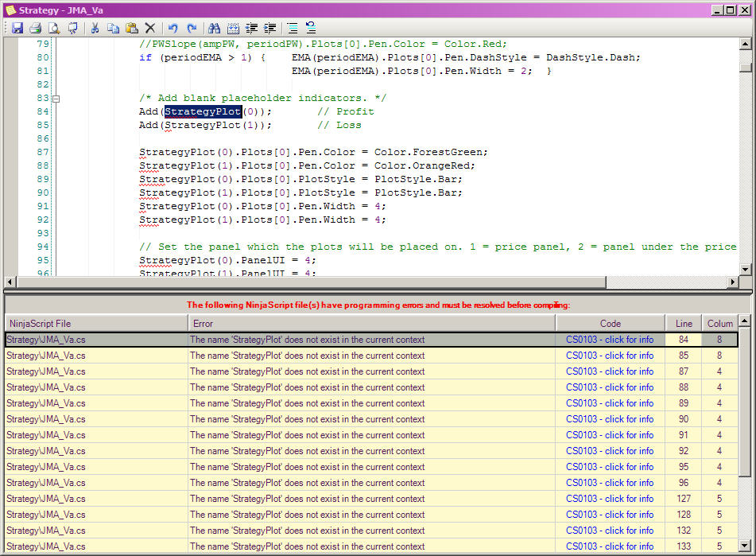Click the 'Line' column header
This screenshot has width=756, height=556.
(x=684, y=323)
